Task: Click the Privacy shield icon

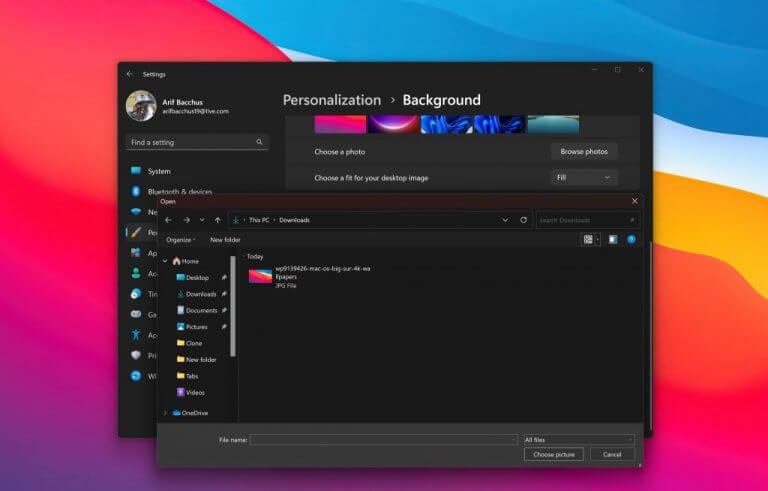Action: (136, 355)
